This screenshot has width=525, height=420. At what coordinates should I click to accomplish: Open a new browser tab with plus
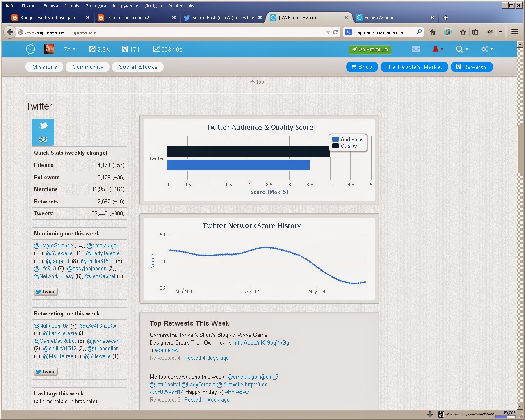[446, 18]
